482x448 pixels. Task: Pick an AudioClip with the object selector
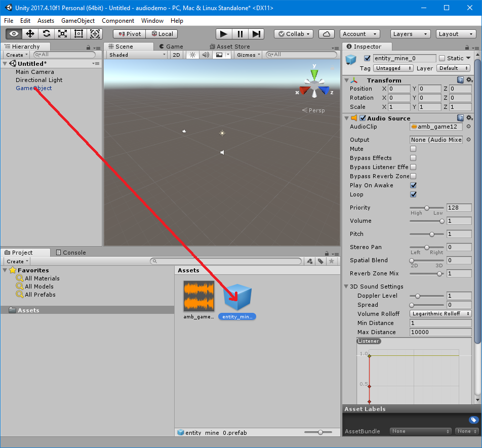pos(468,127)
